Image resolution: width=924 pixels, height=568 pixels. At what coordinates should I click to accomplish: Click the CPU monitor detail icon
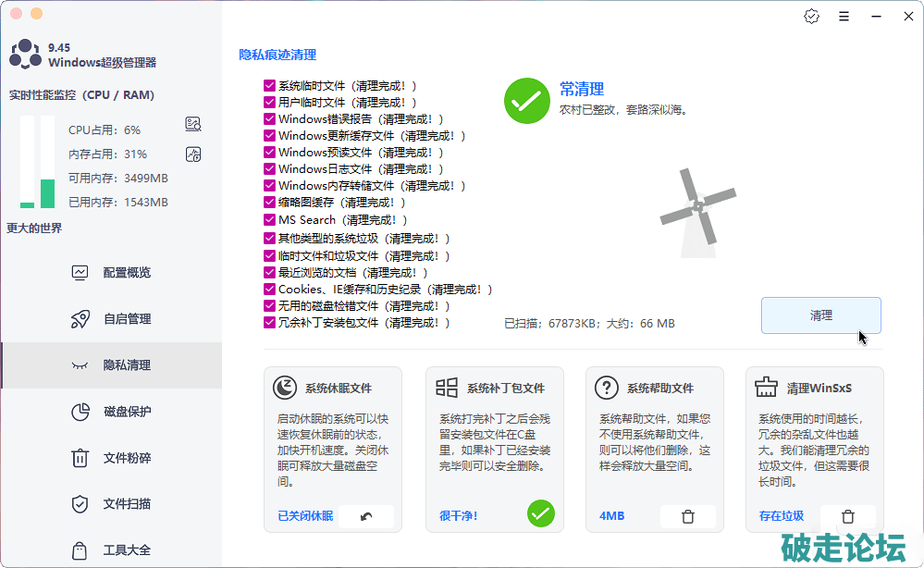193,124
